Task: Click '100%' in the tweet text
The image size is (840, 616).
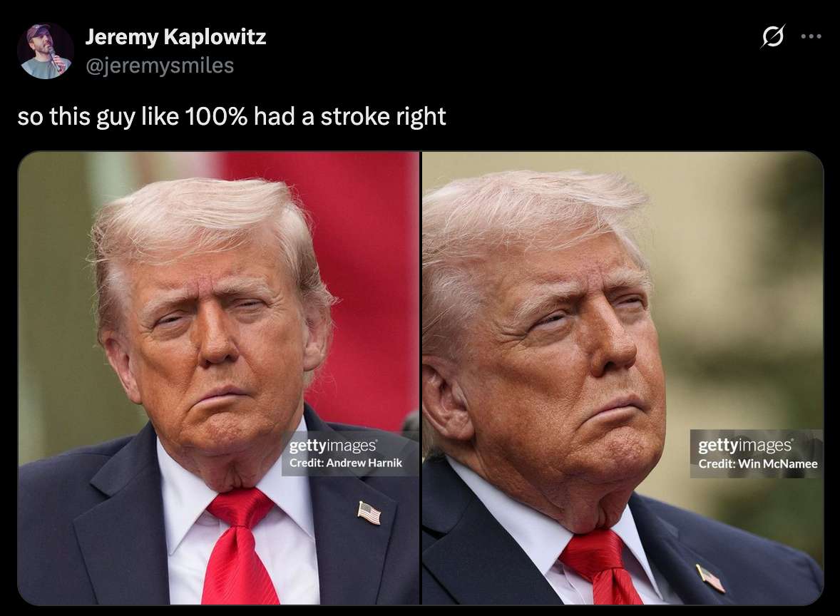Action: [216, 116]
